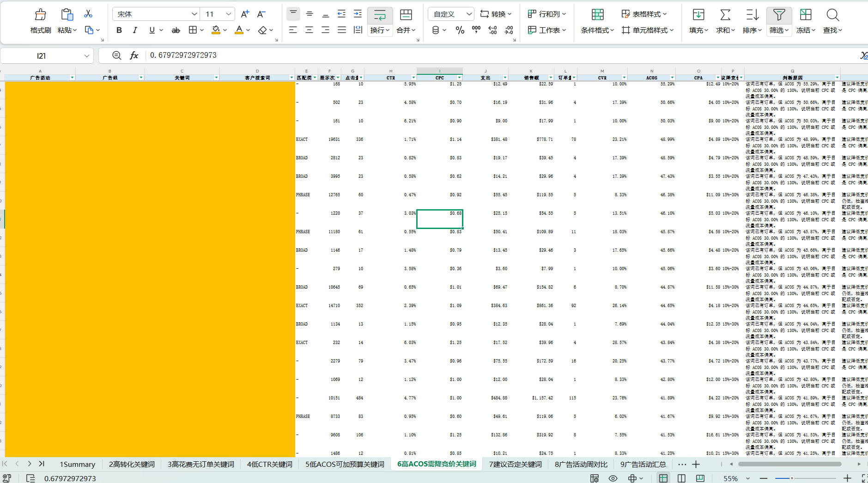Viewport: 868px width, 483px height.
Task: Click the Conditional Formatting (条件格式) icon
Action: pyautogui.click(x=598, y=14)
